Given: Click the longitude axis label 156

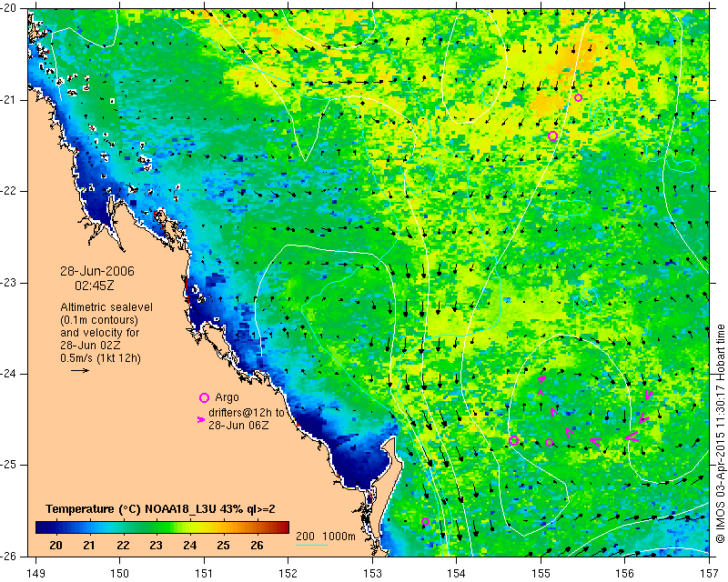Looking at the screenshot, I should [x=624, y=574].
